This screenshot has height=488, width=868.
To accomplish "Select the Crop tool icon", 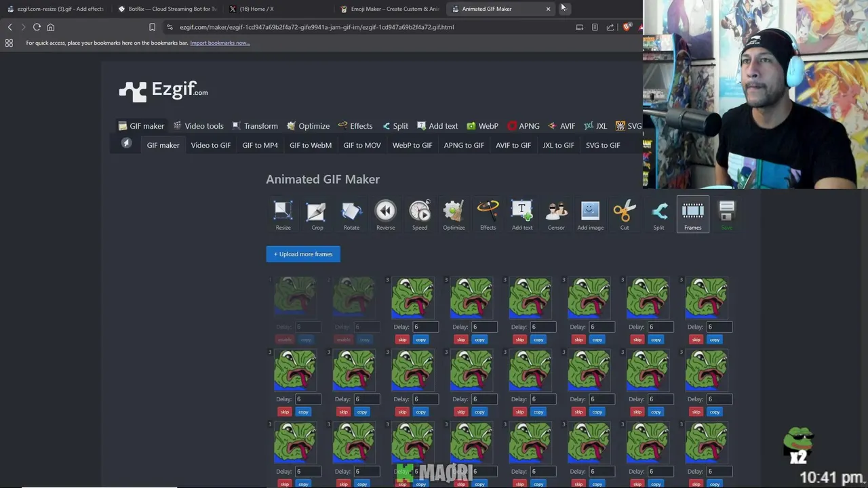I will point(317,215).
